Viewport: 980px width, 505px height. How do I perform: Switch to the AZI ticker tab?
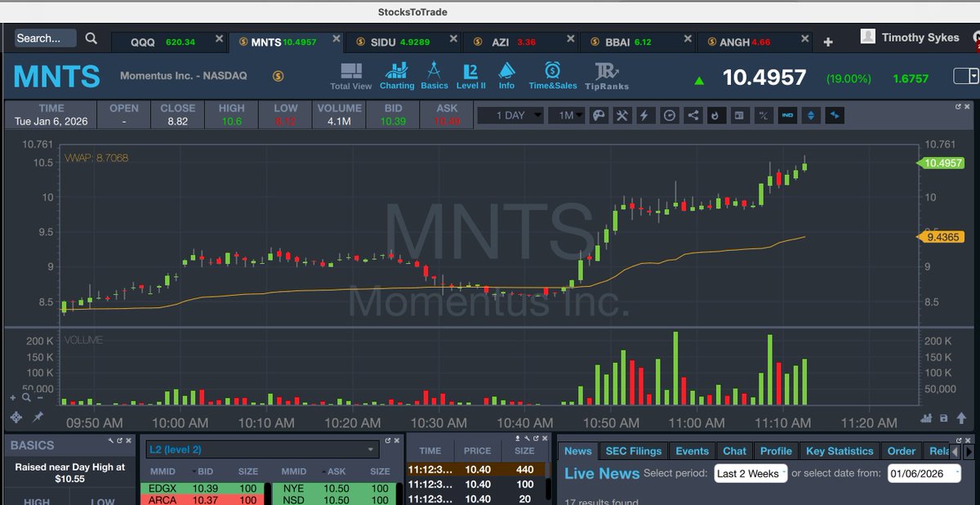519,42
